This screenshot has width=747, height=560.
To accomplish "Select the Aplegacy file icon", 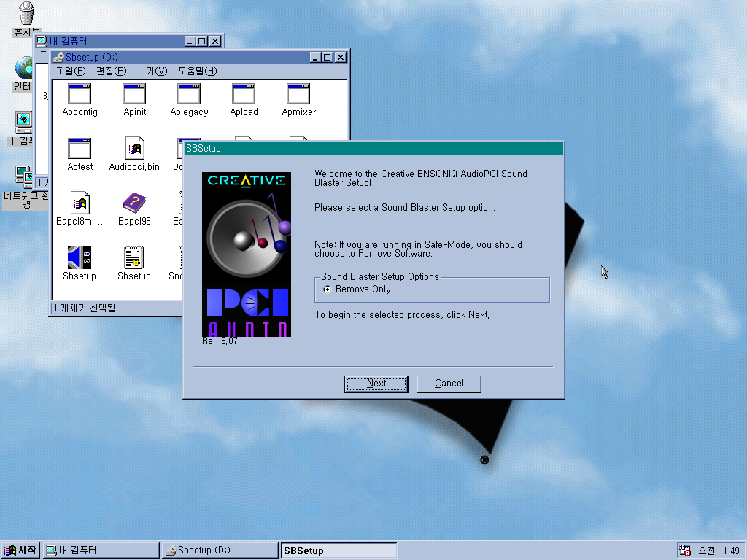I will pos(189,94).
